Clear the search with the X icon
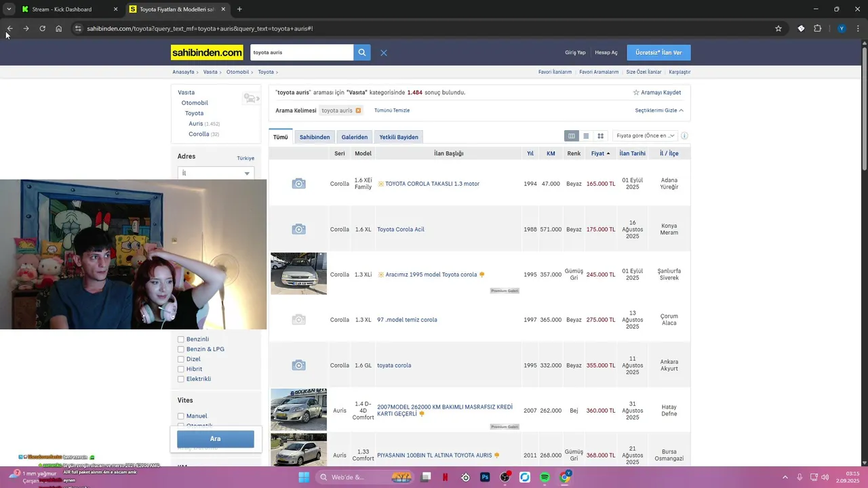Screen dimensions: 868x488 pyautogui.click(x=384, y=53)
